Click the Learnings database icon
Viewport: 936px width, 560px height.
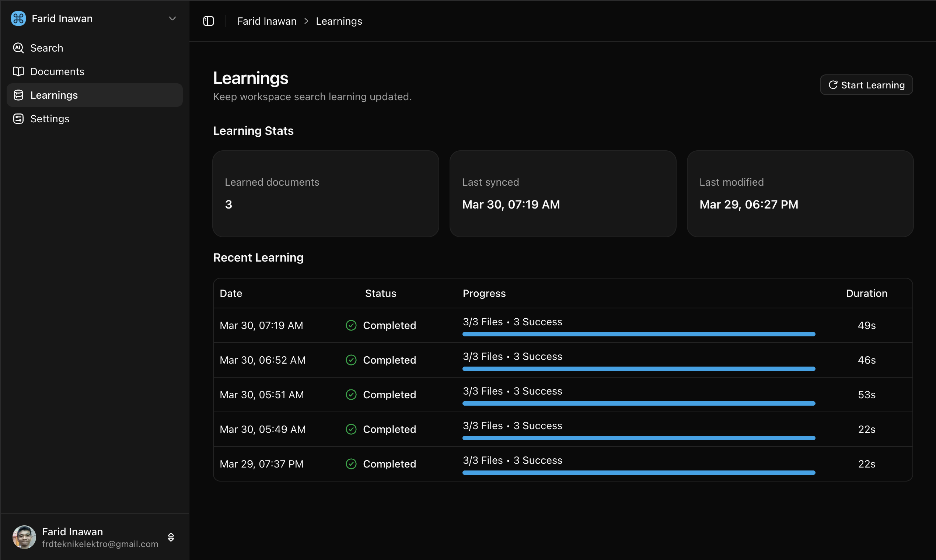[18, 95]
